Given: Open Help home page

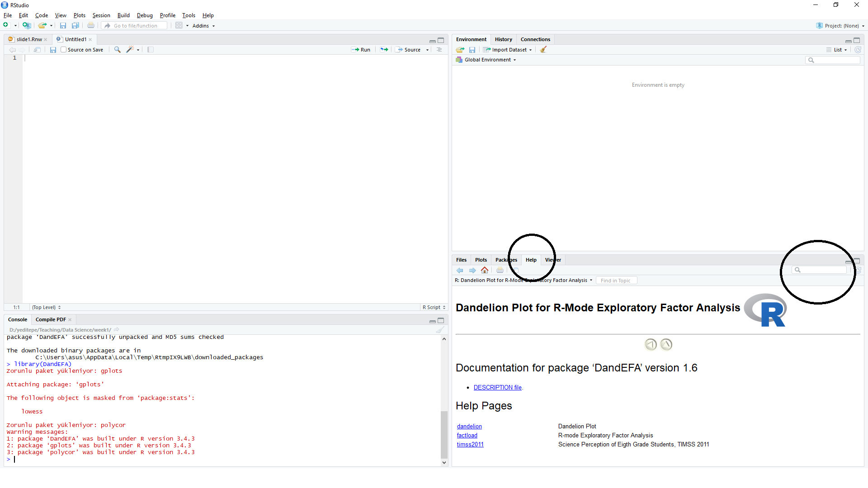Looking at the screenshot, I should coord(485,270).
